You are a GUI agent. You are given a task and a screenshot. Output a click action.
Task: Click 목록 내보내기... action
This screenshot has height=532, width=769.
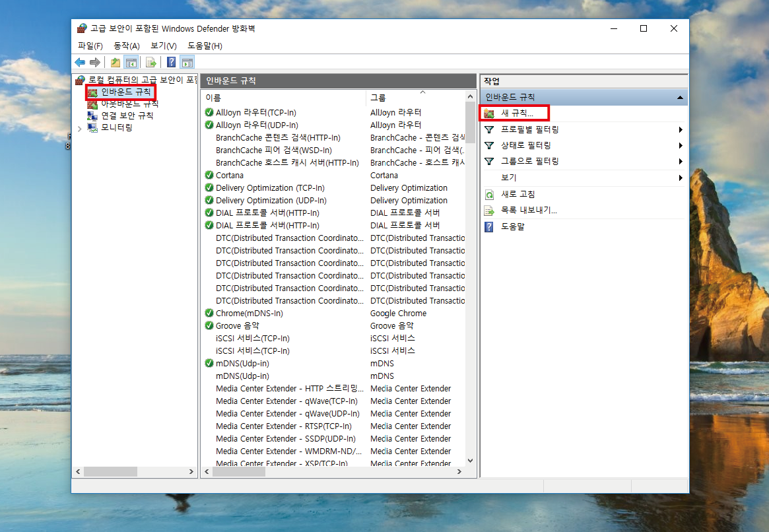pyautogui.click(x=529, y=211)
